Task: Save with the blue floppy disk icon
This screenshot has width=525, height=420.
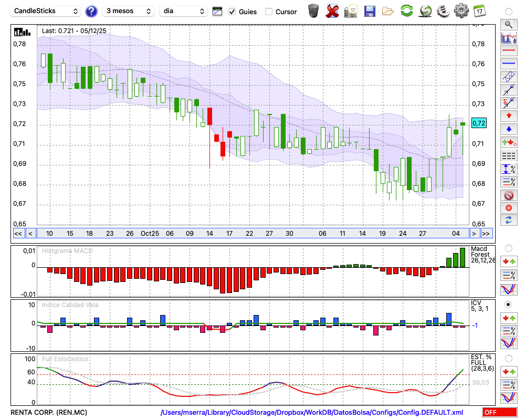Action: (370, 11)
